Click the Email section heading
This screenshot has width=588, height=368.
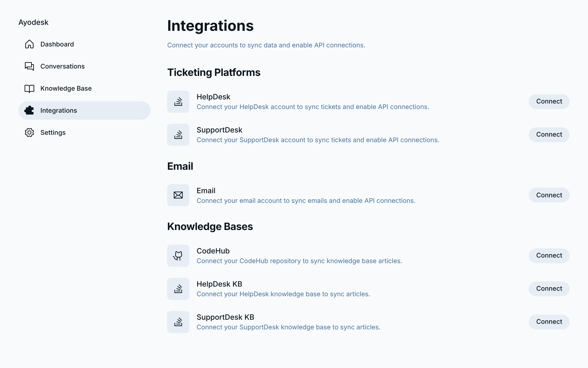point(180,167)
